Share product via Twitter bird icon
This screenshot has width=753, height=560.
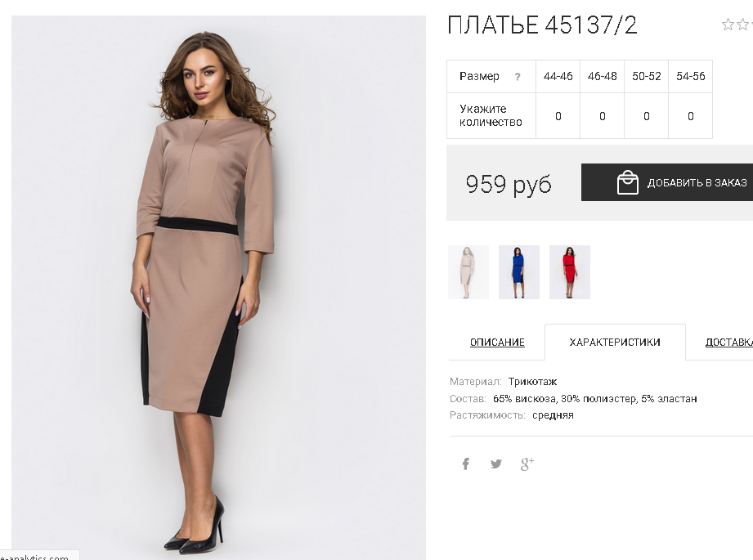click(496, 464)
